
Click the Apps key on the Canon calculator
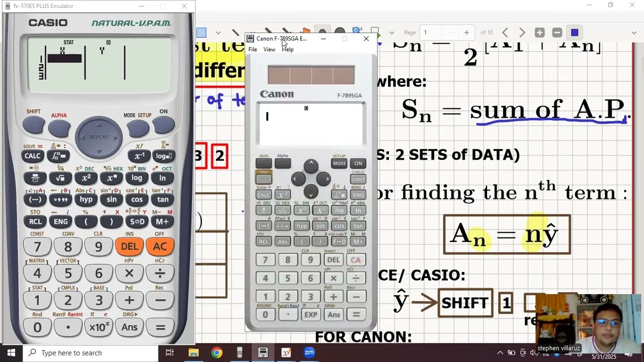click(264, 177)
